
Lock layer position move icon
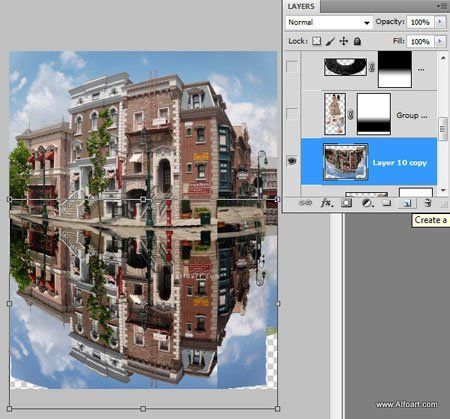click(344, 41)
